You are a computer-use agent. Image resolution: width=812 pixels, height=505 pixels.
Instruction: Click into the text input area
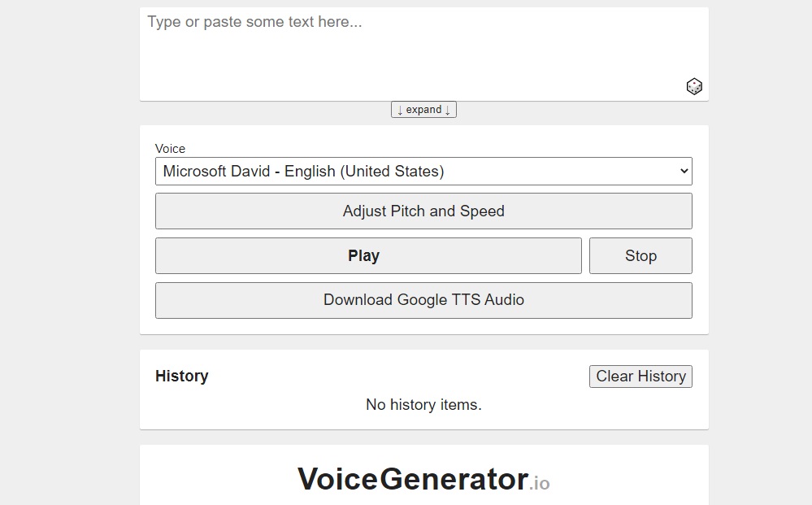click(x=423, y=54)
